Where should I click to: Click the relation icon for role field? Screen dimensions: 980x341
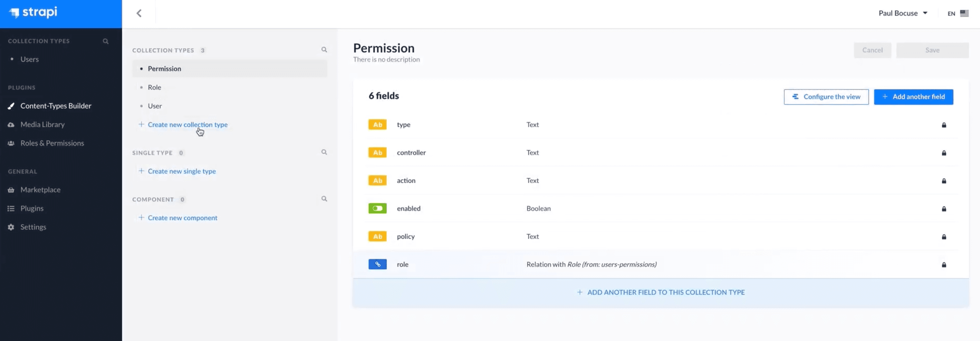377,264
